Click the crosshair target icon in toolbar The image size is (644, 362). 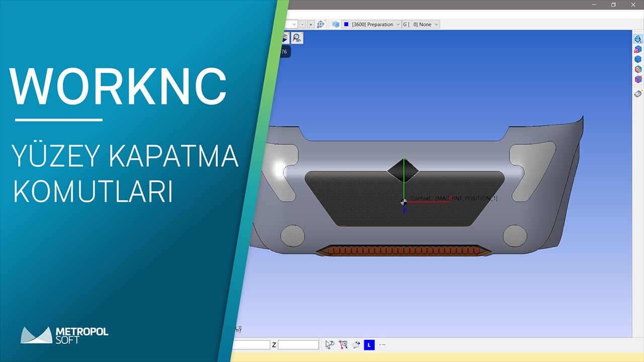(321, 24)
